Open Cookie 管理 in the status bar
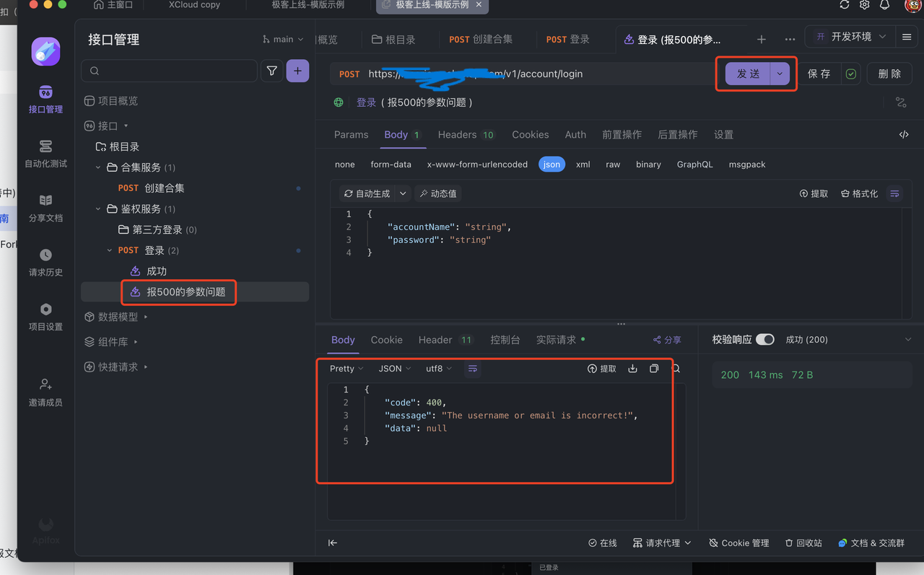Viewport: 924px width, 575px height. coord(738,543)
